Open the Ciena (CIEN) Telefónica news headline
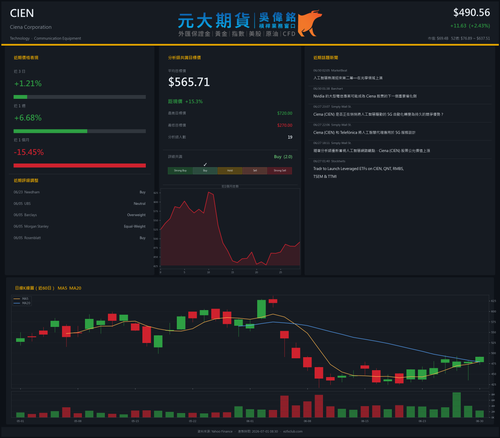The height and width of the screenshot is (438, 500). click(x=364, y=132)
